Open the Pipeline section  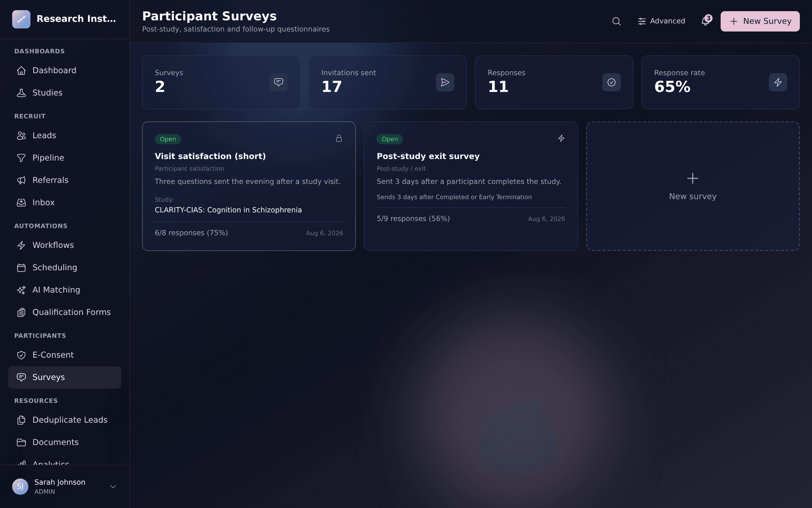[65, 158]
